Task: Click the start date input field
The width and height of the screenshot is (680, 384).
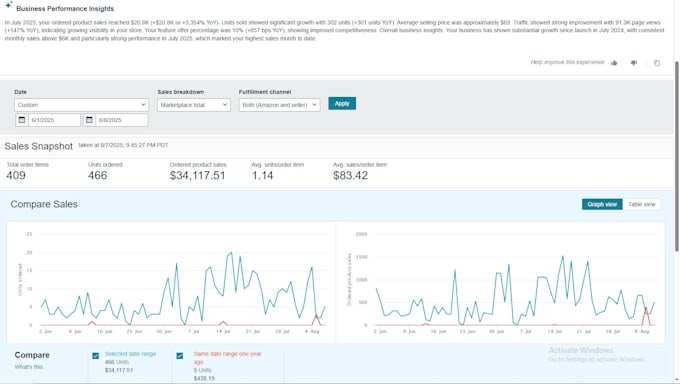Action: 54,120
